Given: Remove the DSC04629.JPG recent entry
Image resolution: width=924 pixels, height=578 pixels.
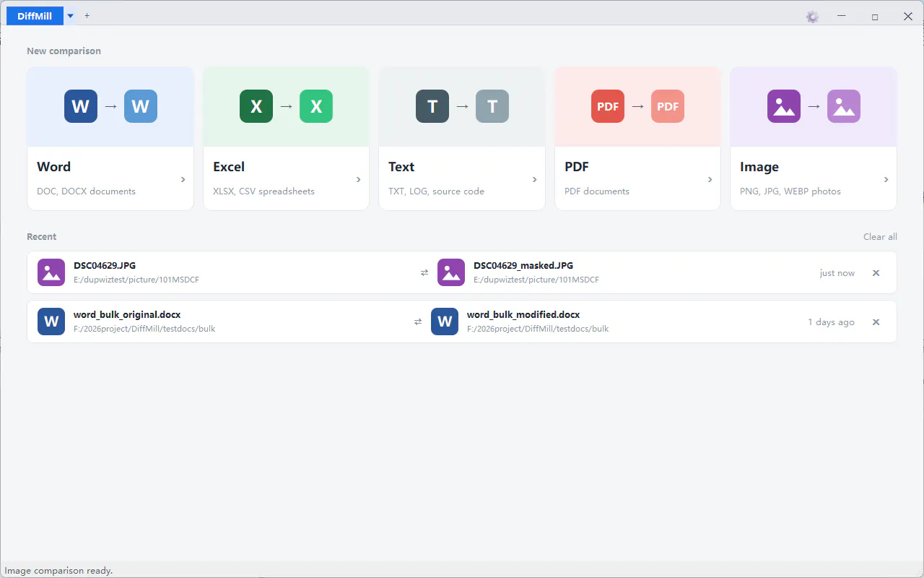Looking at the screenshot, I should [876, 273].
